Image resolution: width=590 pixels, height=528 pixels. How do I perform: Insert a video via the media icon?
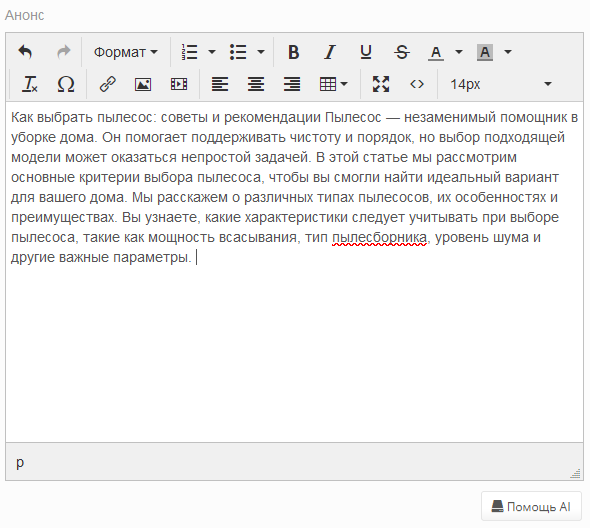(179, 84)
